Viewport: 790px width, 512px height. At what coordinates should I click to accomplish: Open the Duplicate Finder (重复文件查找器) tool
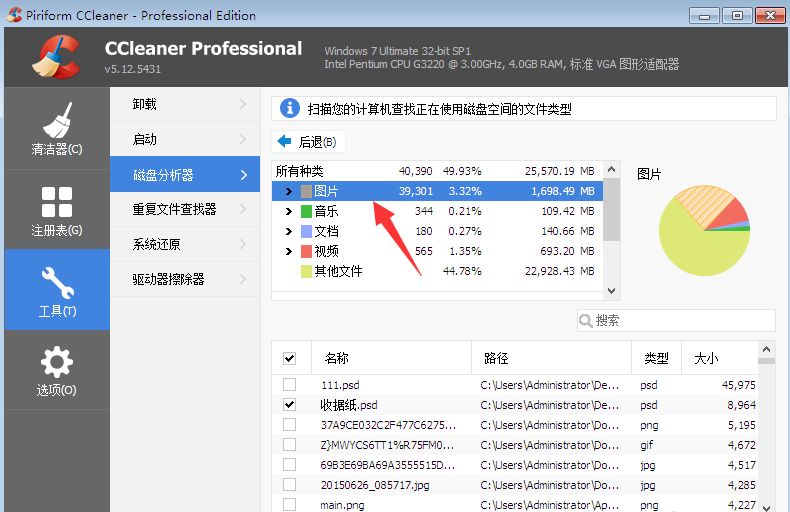pos(185,209)
